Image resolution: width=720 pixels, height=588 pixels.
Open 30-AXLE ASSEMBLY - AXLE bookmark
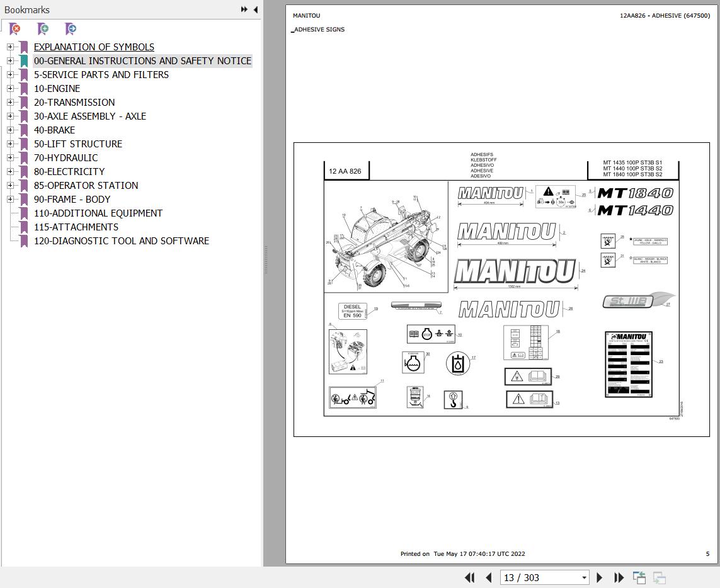pos(90,116)
